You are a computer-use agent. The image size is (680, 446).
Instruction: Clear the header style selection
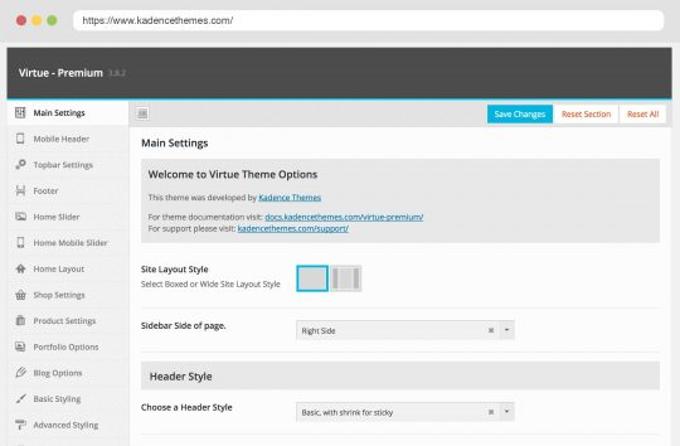point(490,412)
